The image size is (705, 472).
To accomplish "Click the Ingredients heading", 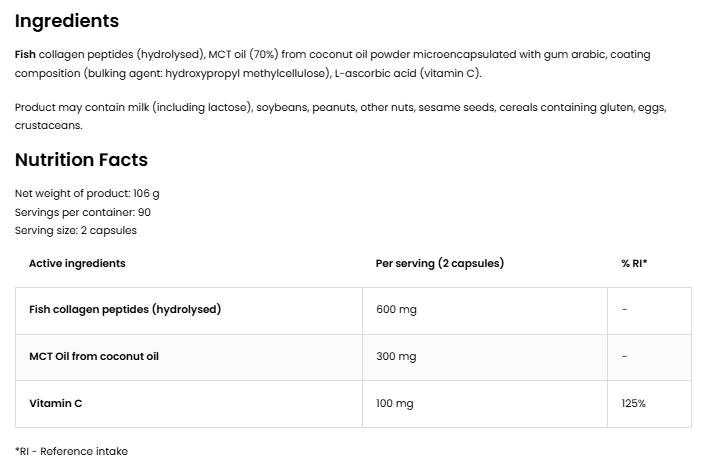I will [66, 21].
